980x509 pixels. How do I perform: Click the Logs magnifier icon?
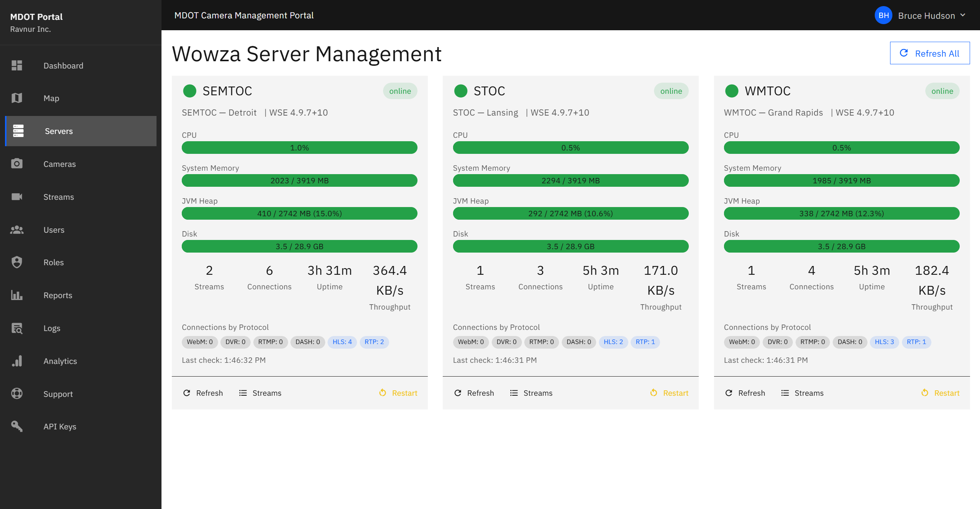coord(17,328)
